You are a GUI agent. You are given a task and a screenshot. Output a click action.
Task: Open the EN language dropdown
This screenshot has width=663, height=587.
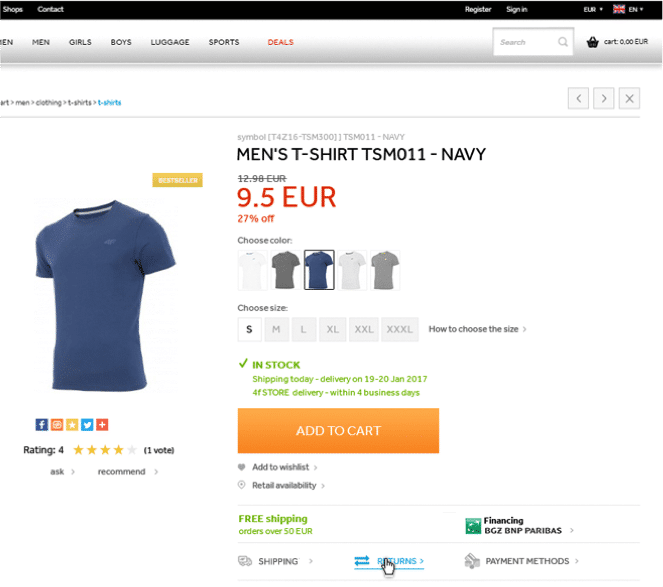point(628,9)
